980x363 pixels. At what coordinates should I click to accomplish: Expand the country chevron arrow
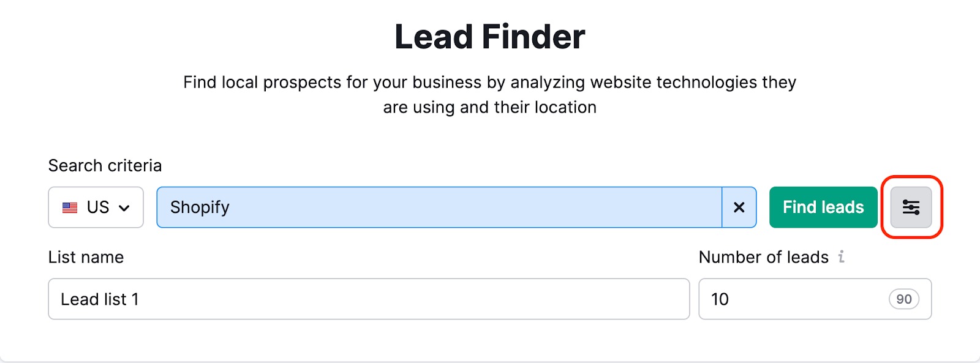pyautogui.click(x=124, y=208)
